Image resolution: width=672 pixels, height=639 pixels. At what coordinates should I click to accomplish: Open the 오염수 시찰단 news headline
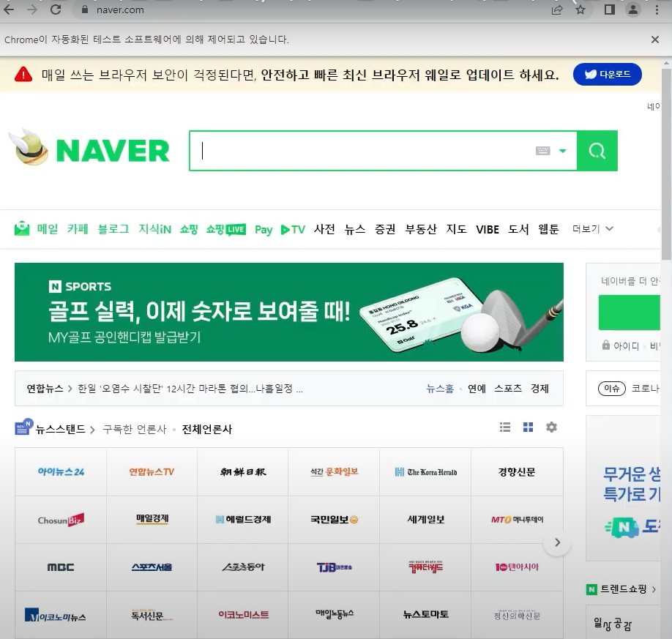pyautogui.click(x=190, y=389)
